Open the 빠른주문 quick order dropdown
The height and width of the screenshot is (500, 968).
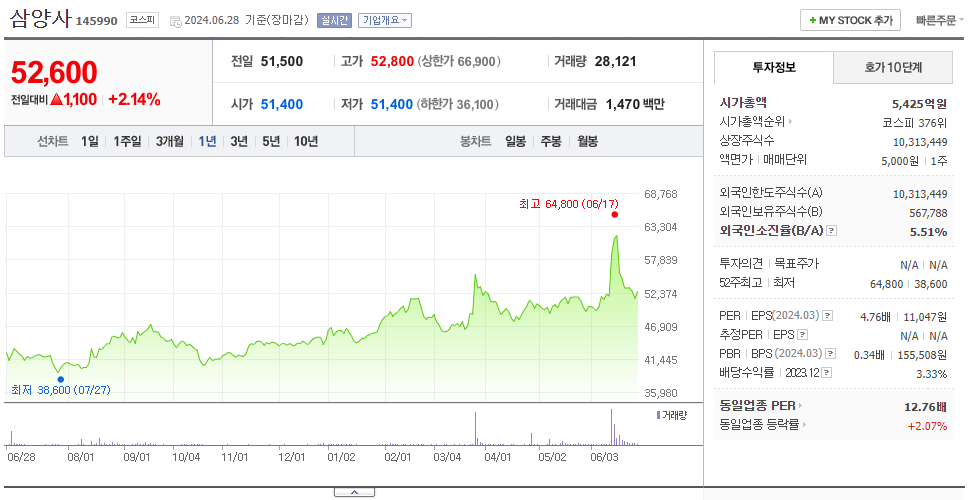[941, 20]
